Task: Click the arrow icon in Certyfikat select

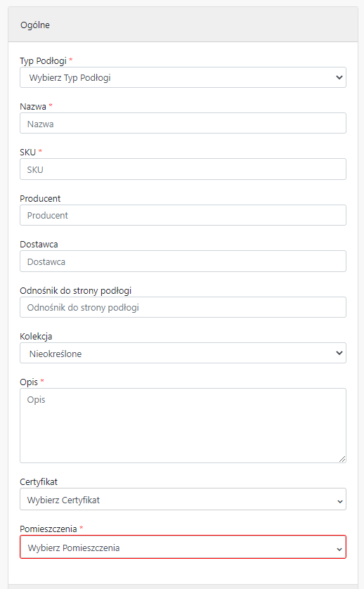Action: [339, 501]
